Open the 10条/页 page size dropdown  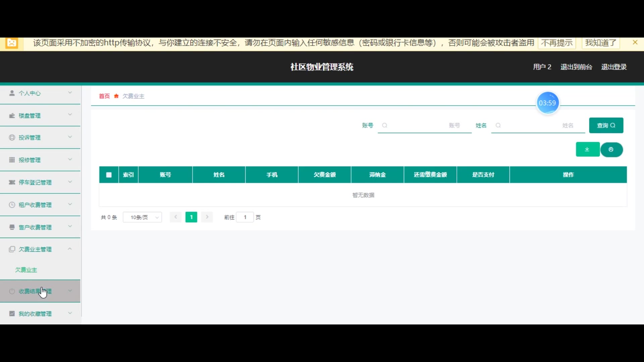[143, 217]
